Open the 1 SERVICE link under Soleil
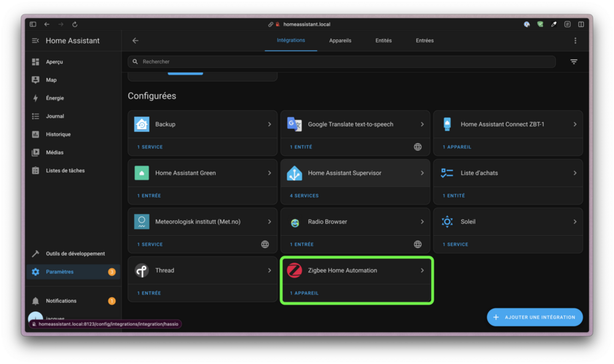The height and width of the screenshot is (364, 614). click(x=456, y=245)
